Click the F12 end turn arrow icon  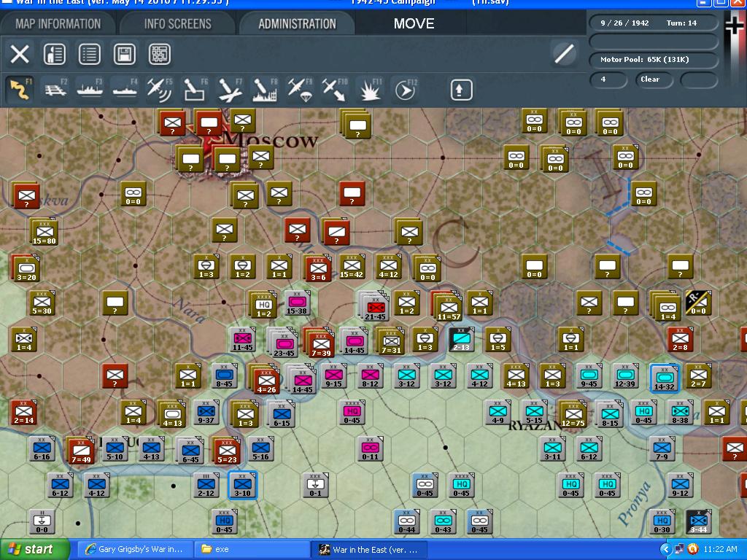pyautogui.click(x=405, y=90)
